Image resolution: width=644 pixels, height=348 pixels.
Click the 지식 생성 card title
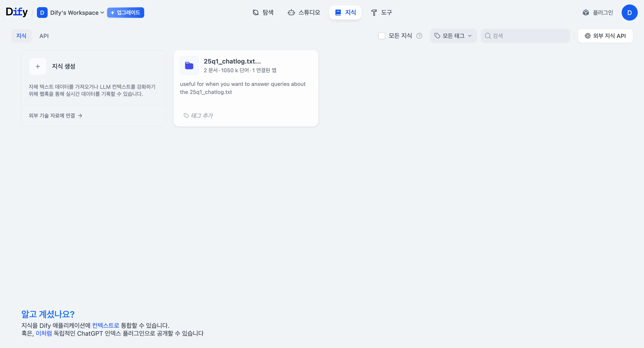coord(64,66)
